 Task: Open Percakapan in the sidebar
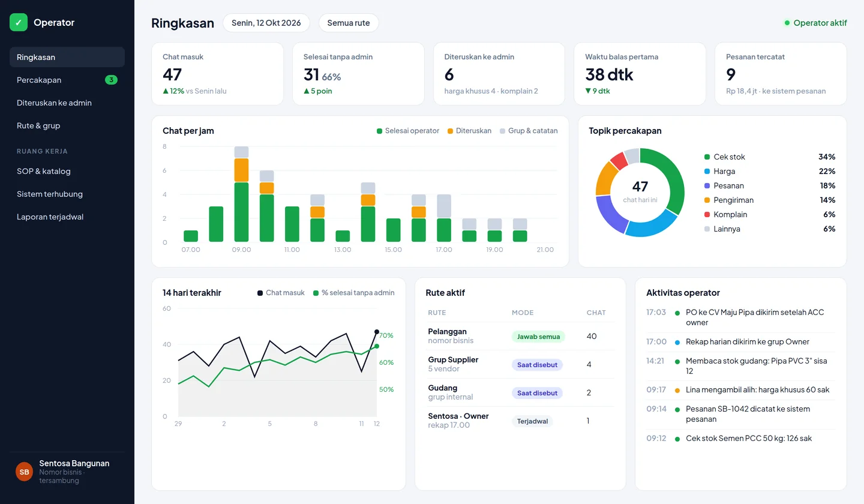(67, 80)
